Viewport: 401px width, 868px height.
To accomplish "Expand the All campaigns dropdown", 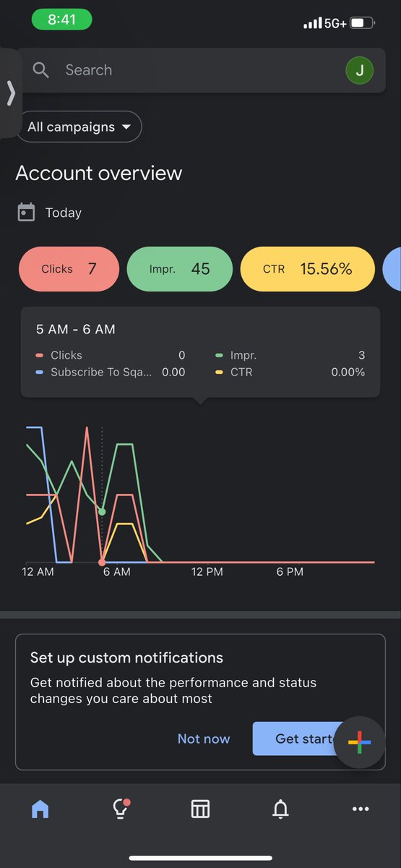I will (79, 127).
